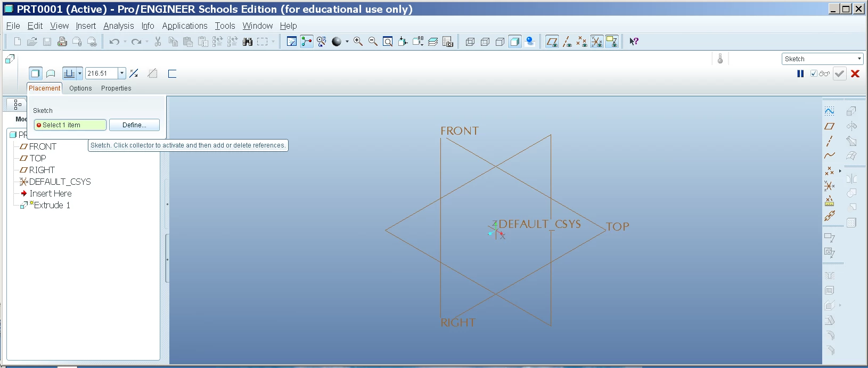Viewport: 868px width, 368px height.
Task: Open the Sketch filter dropdown
Action: coord(822,59)
